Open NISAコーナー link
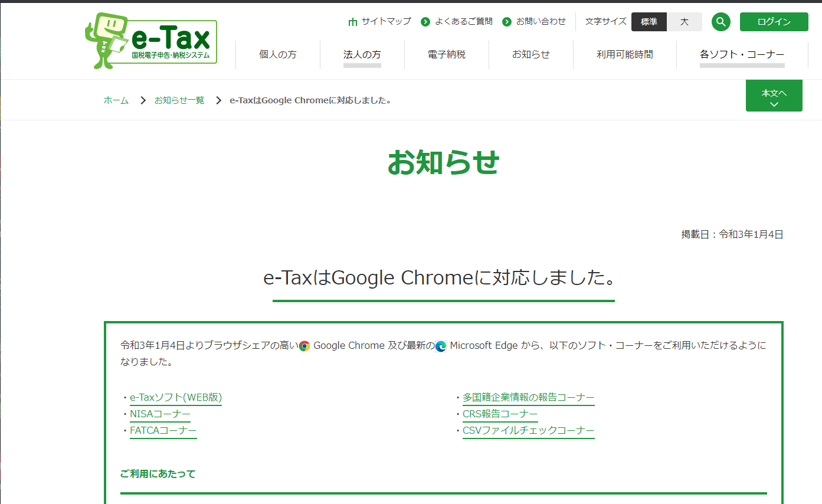This screenshot has width=822, height=504. (x=160, y=414)
